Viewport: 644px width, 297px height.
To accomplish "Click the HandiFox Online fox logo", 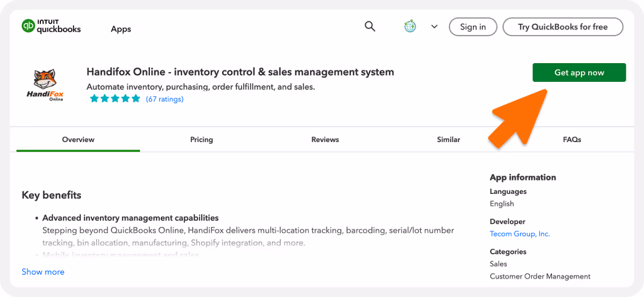I will point(45,85).
